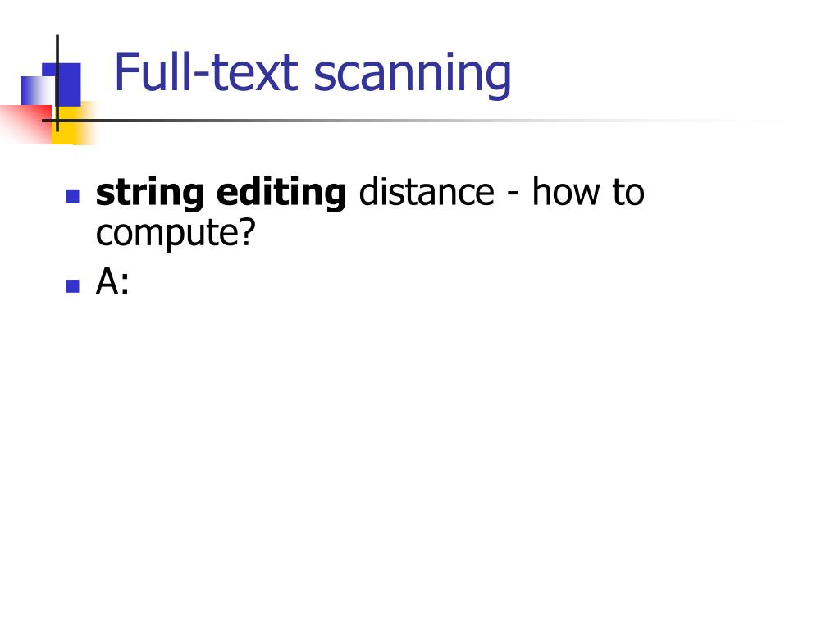This screenshot has height=630, width=840.
Task: Click the vertical black line in the logo
Action: [x=57, y=84]
